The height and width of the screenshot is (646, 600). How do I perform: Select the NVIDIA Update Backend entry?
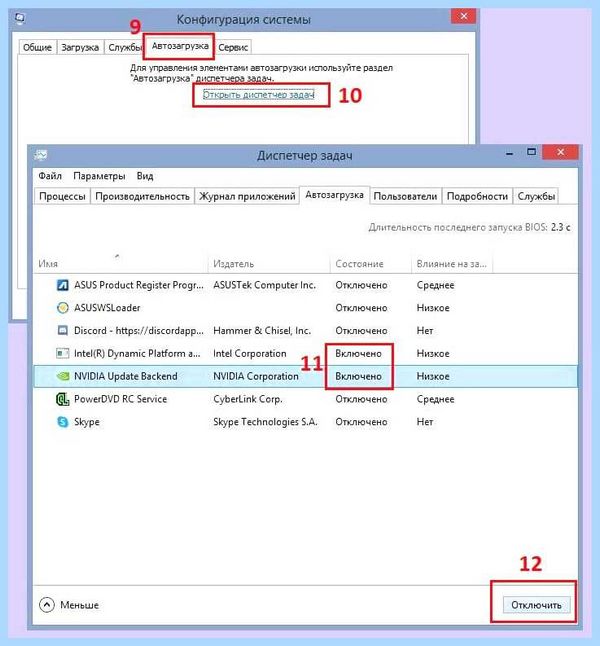126,376
